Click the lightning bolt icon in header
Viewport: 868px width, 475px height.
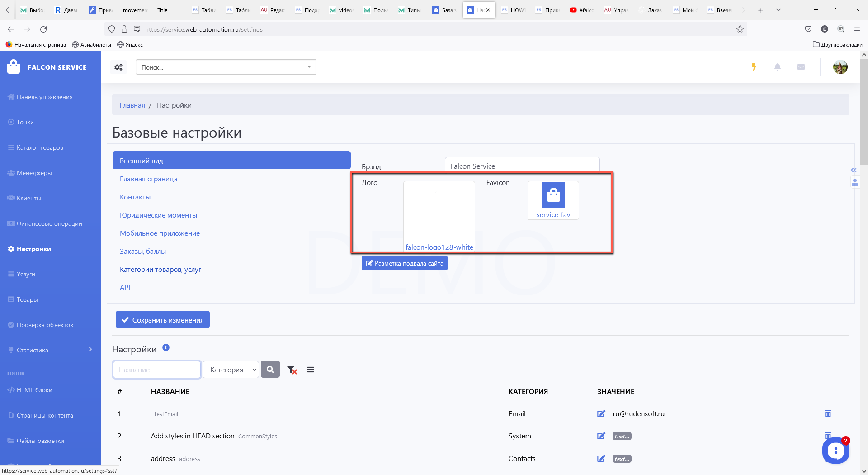[x=754, y=67]
